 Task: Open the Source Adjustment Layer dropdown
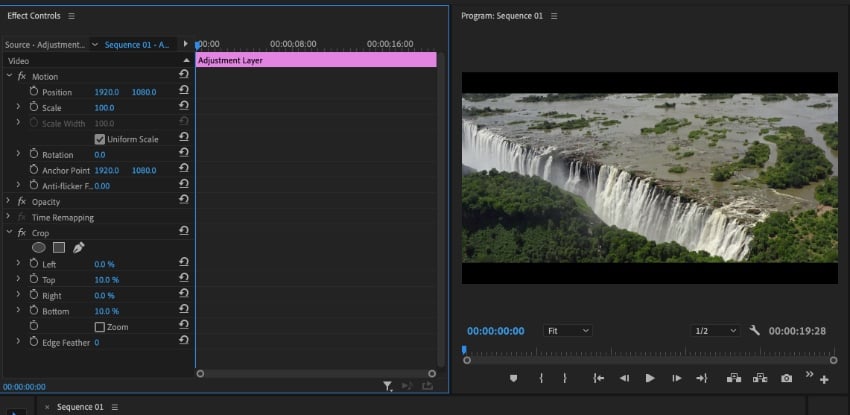click(x=94, y=44)
